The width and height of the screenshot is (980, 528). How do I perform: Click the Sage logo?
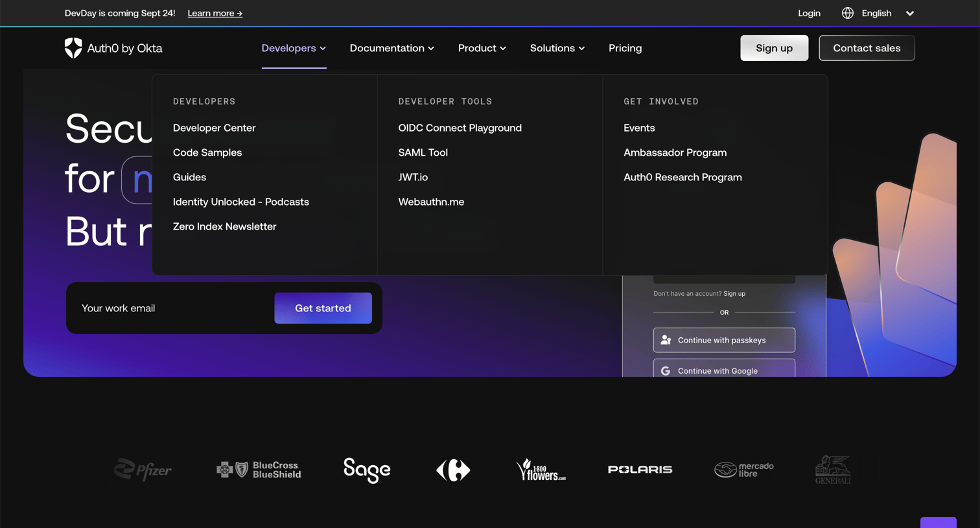tap(367, 470)
